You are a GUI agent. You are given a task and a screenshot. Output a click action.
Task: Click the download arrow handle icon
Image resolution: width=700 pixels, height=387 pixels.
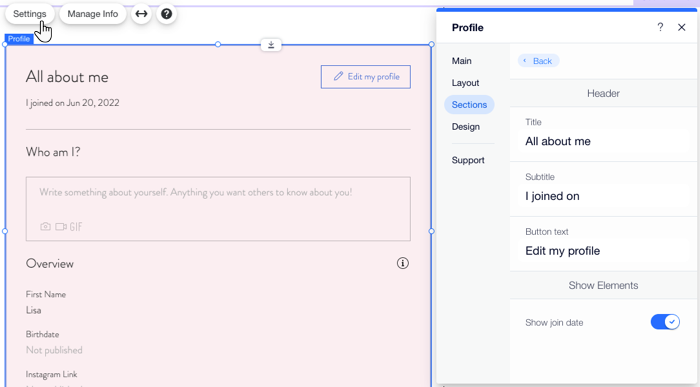(271, 45)
